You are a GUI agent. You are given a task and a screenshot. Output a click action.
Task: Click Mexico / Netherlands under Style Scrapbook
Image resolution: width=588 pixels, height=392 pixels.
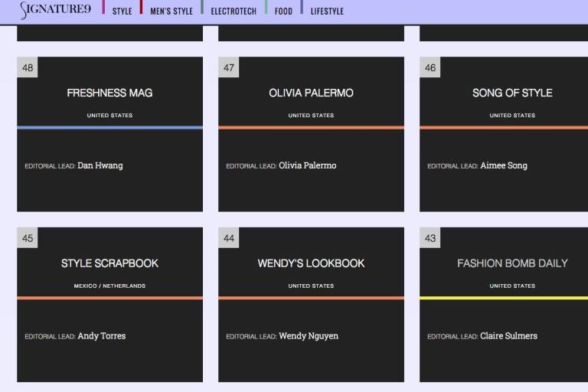tap(109, 286)
